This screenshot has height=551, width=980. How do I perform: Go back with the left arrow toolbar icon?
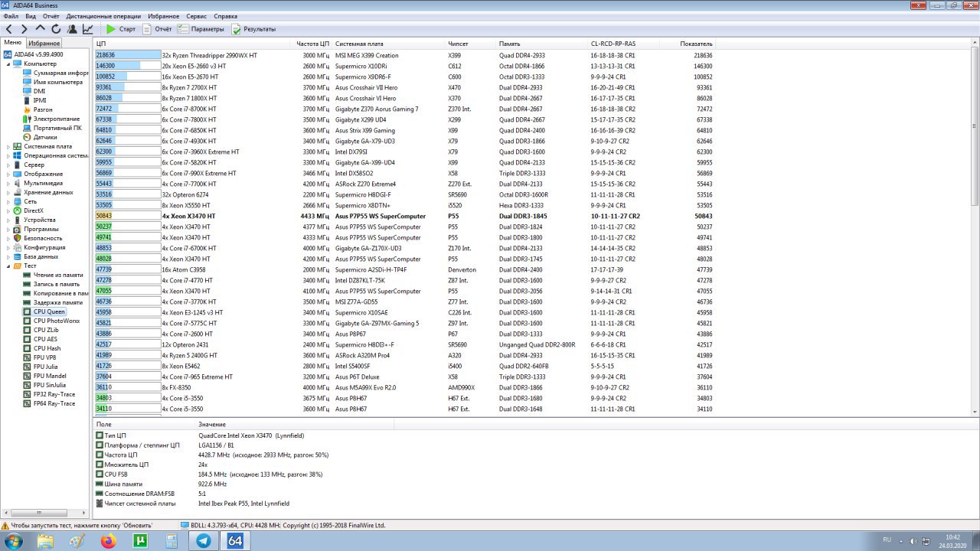[x=8, y=29]
